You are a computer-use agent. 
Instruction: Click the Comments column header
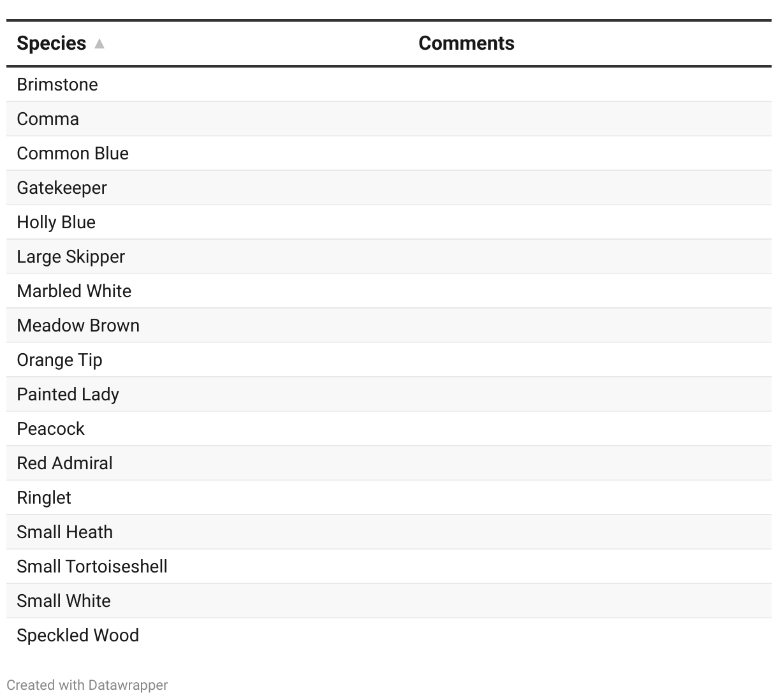pos(466,43)
